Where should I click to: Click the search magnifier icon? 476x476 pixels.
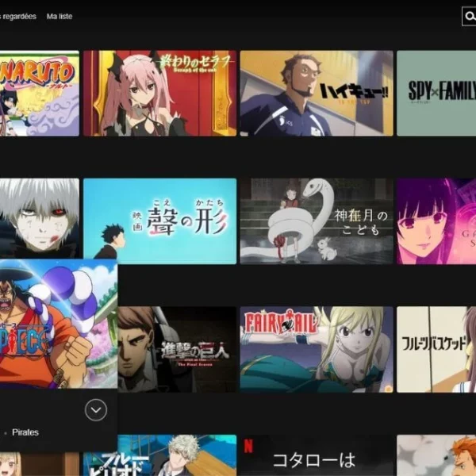469,17
